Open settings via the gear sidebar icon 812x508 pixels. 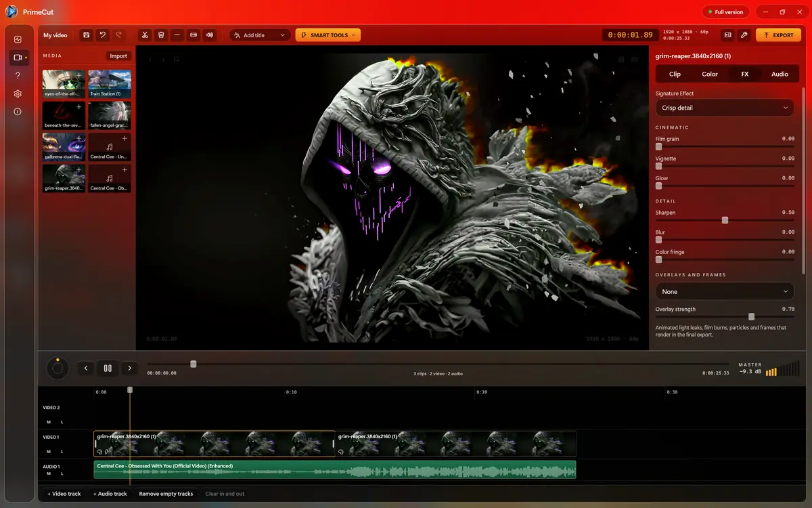click(x=18, y=93)
